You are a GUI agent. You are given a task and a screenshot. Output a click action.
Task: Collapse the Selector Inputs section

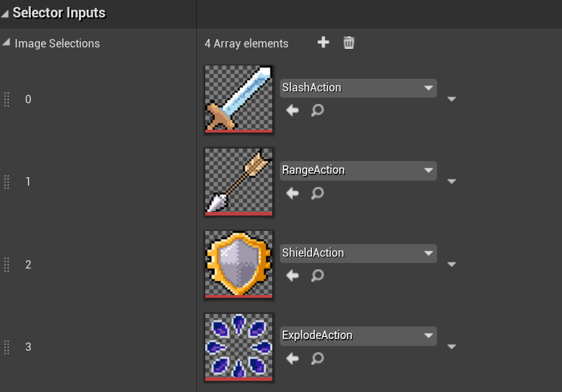coord(6,13)
